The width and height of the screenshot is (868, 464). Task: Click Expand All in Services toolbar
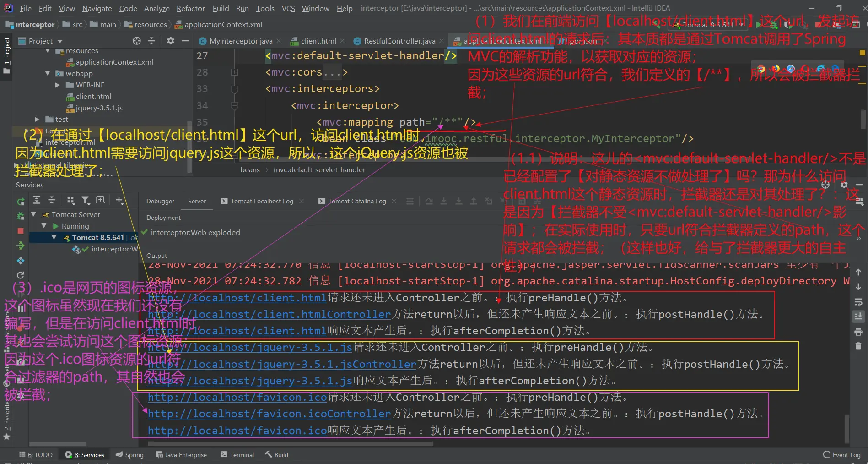[x=37, y=200]
